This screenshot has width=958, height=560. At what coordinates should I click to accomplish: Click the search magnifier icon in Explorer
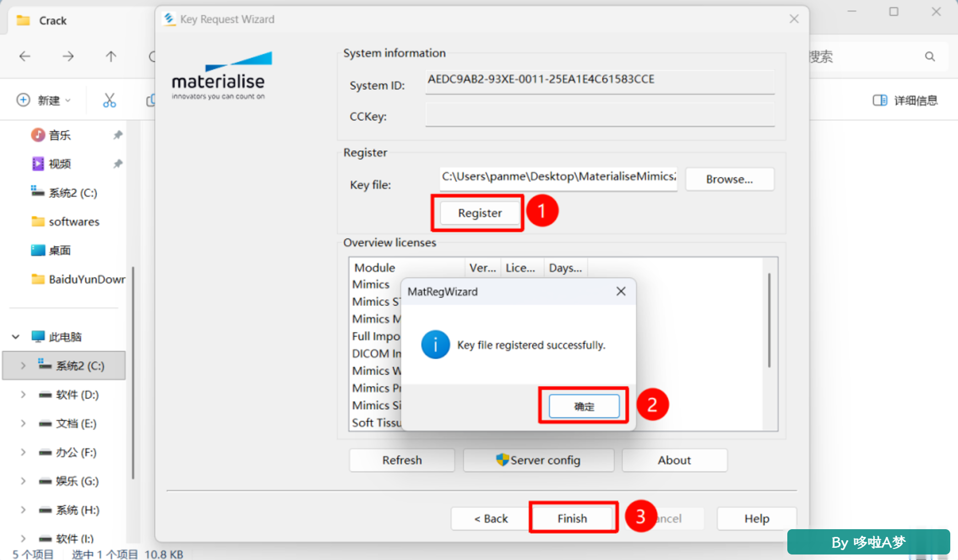[x=930, y=56]
